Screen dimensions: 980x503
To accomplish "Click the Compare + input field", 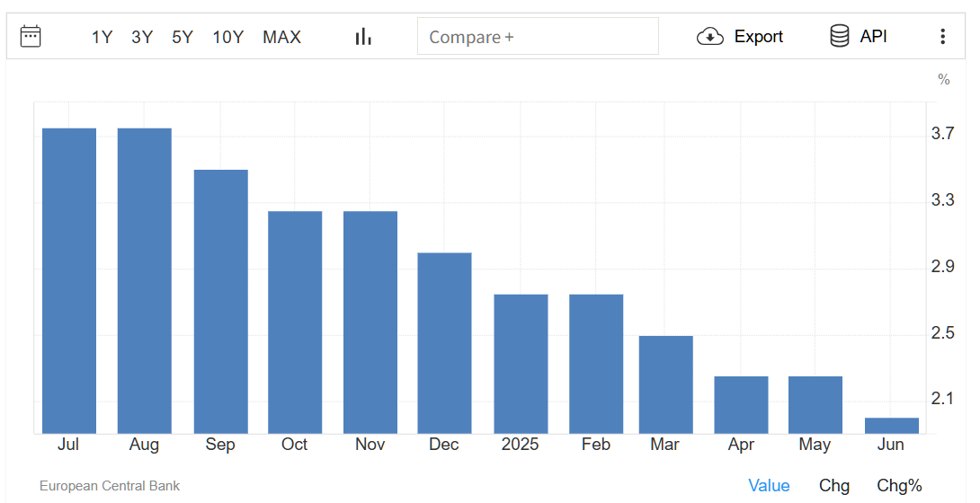I will pos(538,36).
